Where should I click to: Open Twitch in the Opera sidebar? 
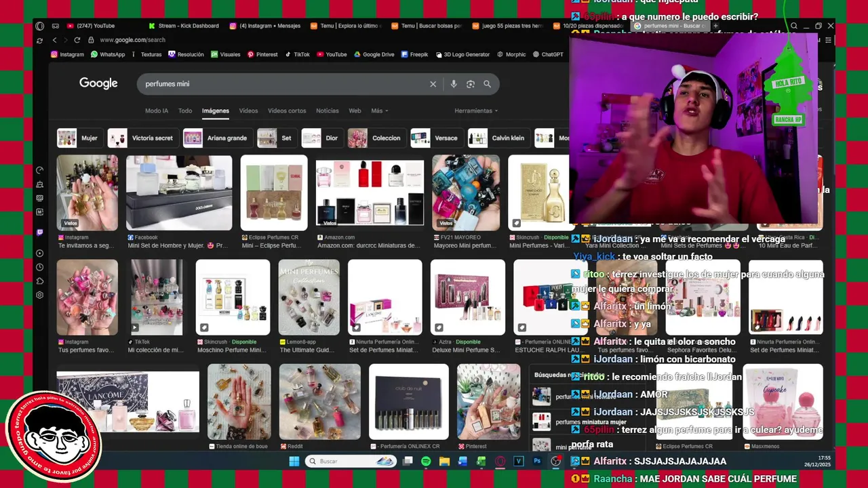coord(40,232)
